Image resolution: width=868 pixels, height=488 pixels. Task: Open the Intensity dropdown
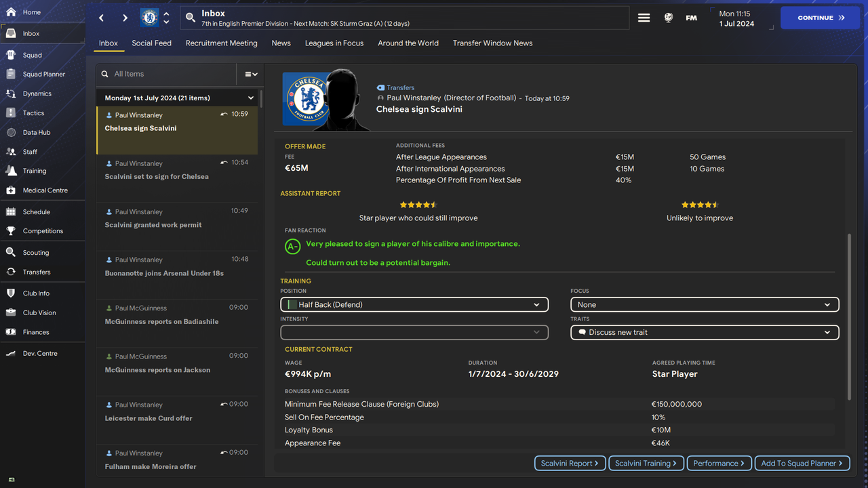(414, 332)
